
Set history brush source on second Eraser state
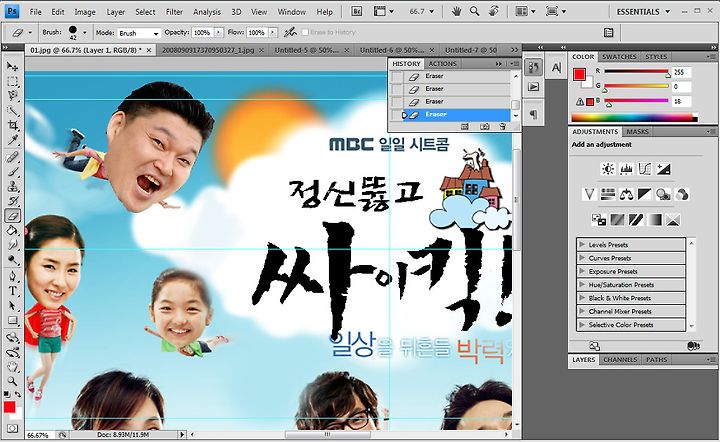point(396,89)
